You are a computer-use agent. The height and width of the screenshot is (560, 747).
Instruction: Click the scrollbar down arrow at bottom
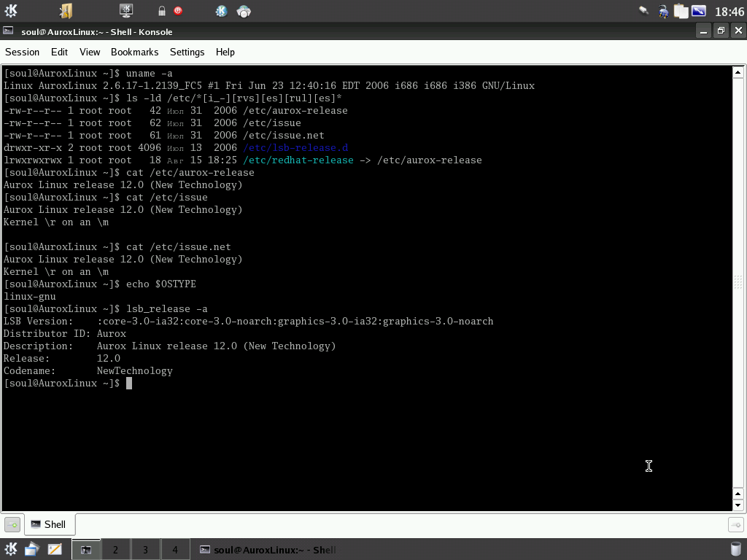coord(738,505)
